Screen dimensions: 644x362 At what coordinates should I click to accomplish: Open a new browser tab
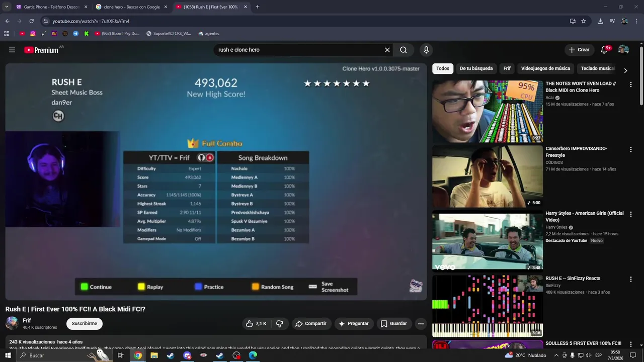click(257, 7)
